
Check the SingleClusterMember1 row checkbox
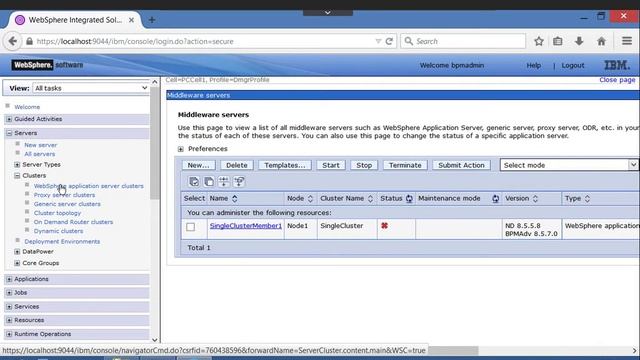coord(191,227)
